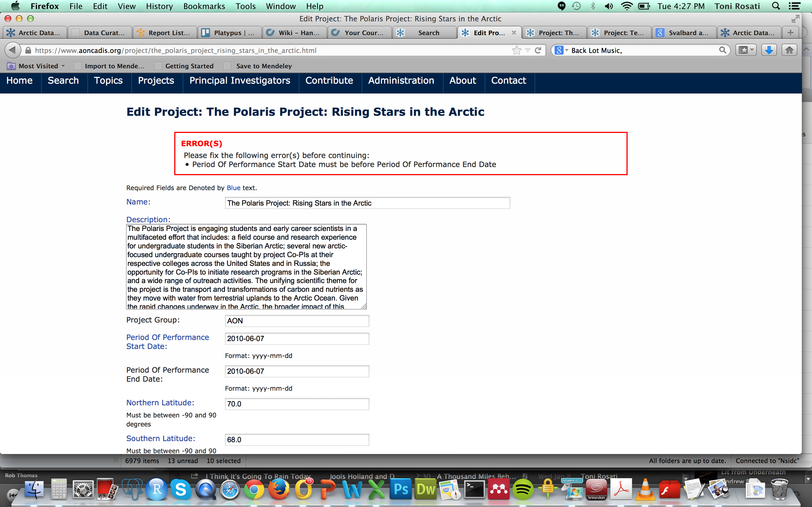812x507 pixels.
Task: Go to the Administration nav link
Action: (401, 81)
